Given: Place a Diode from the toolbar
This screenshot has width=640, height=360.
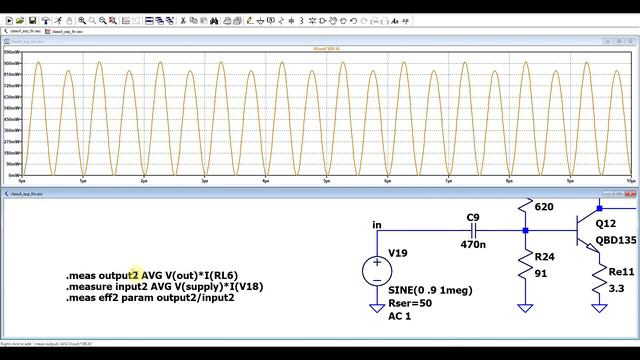Looking at the screenshot, I should [312, 20].
